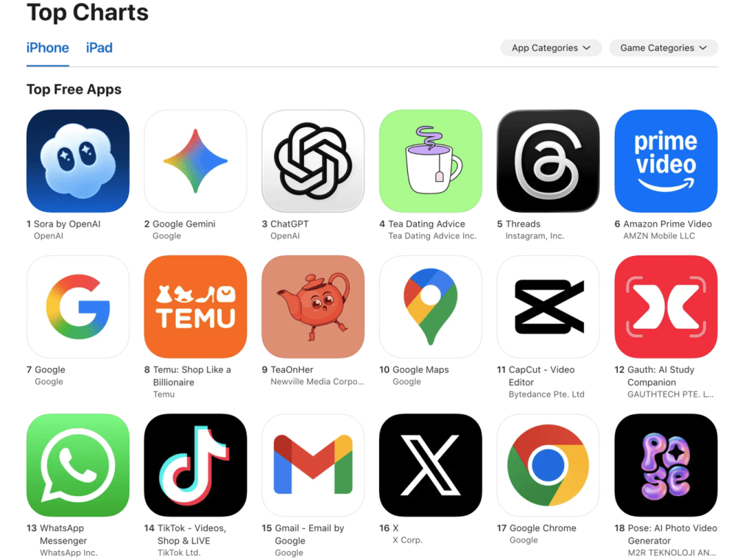Click the TikTok app icon
The width and height of the screenshot is (754, 560).
pos(195,465)
